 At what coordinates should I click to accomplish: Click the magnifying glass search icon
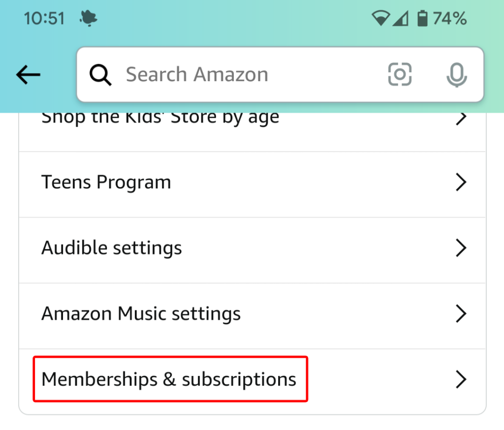pyautogui.click(x=100, y=74)
